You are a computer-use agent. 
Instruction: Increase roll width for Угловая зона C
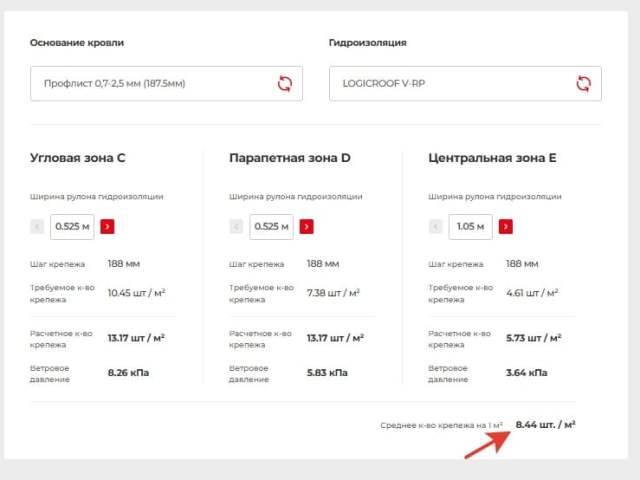click(107, 227)
